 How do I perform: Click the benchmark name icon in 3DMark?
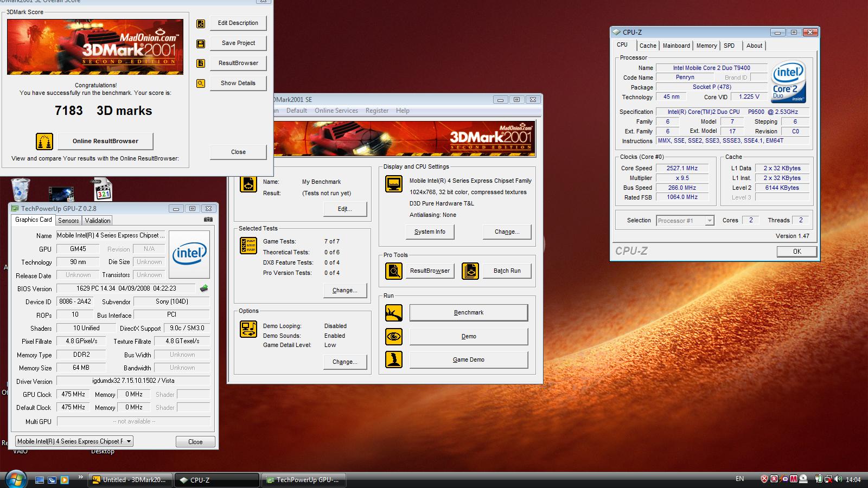pos(248,184)
